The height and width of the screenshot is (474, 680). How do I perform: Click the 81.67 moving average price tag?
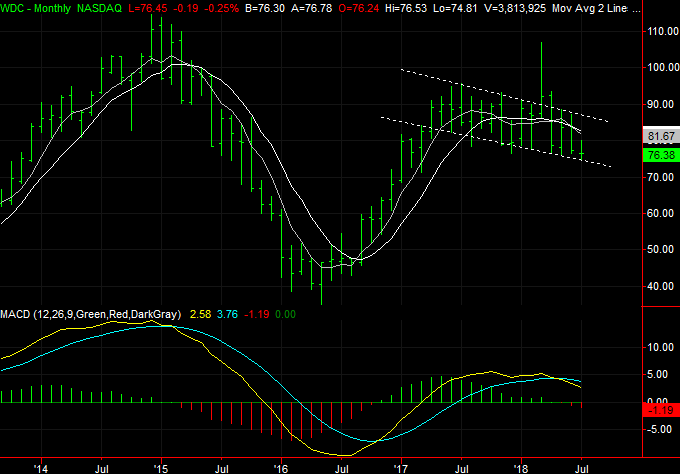coord(661,136)
